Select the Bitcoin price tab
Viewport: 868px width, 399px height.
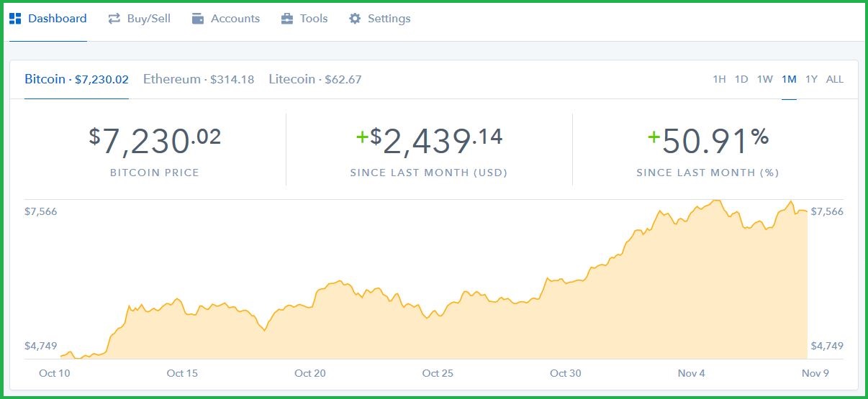(x=76, y=79)
